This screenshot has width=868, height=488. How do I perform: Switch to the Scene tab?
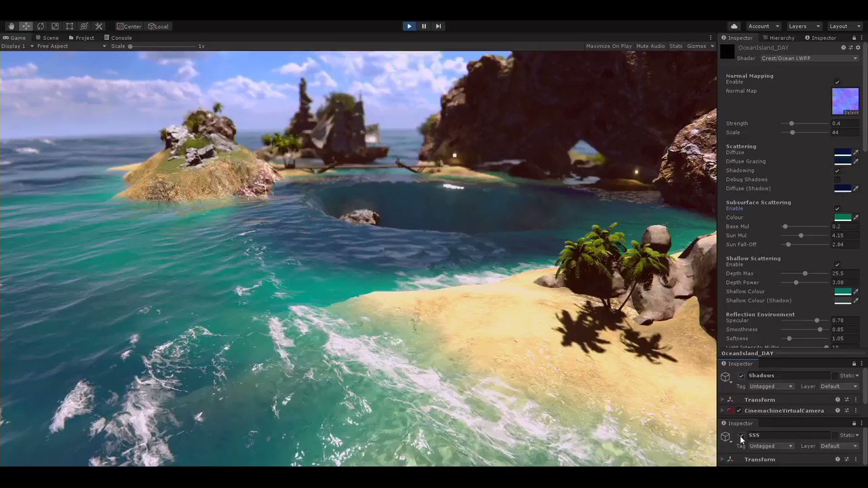point(47,38)
